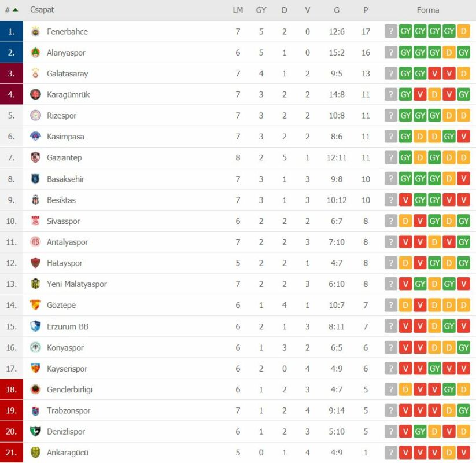This screenshot has height=463, width=476.
Task: Click the Göztepe crest icon
Action: (35, 305)
